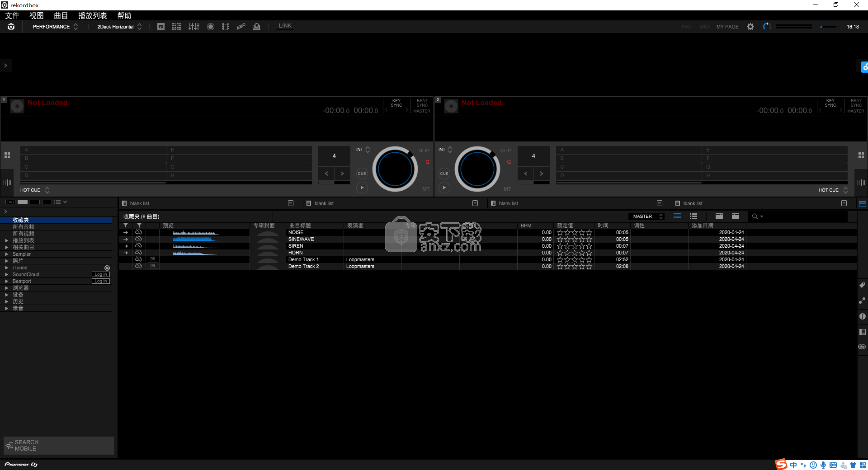Open the lyric ABC icon
The height and width of the screenshot is (470, 868).
click(241, 27)
